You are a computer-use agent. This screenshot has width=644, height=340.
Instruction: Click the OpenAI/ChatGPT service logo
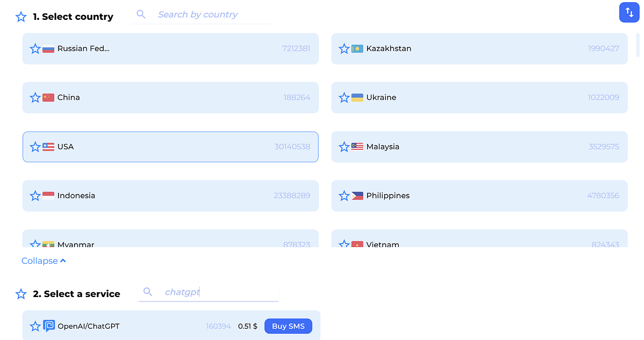point(49,326)
